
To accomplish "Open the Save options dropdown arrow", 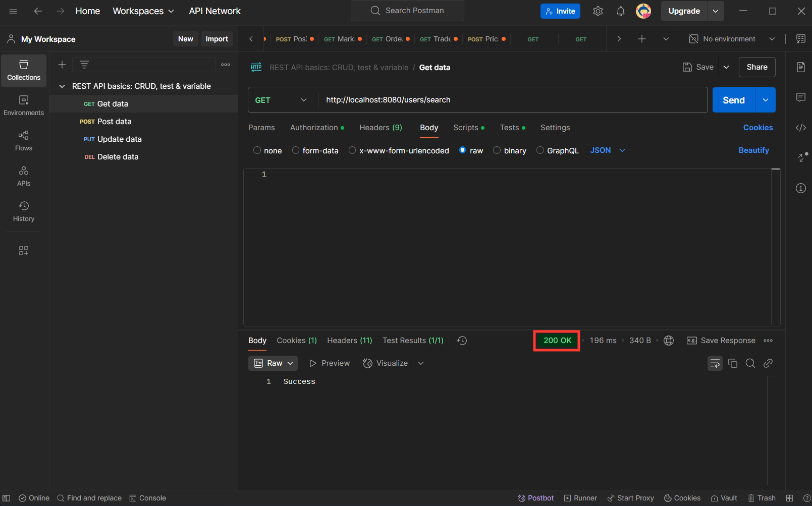I will point(726,67).
